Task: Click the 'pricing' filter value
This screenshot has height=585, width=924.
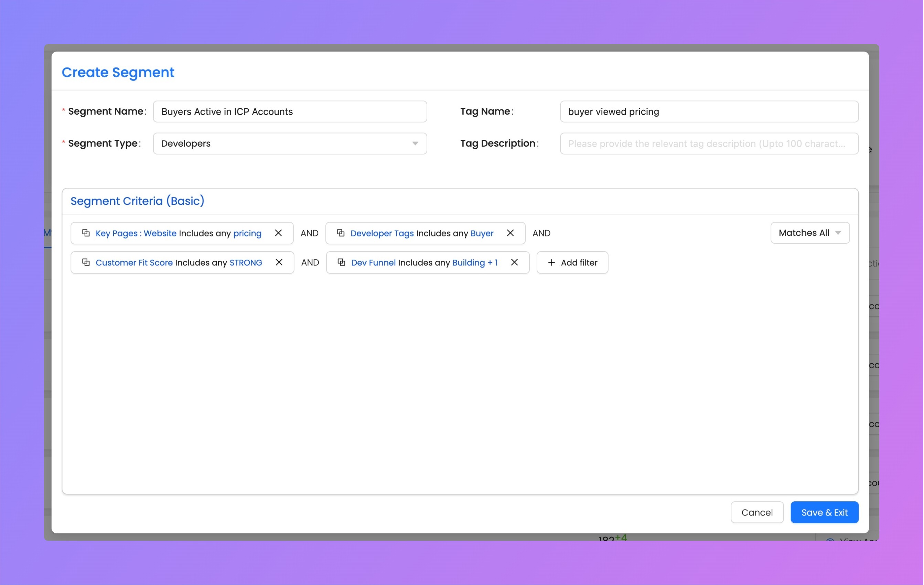Action: pos(247,233)
